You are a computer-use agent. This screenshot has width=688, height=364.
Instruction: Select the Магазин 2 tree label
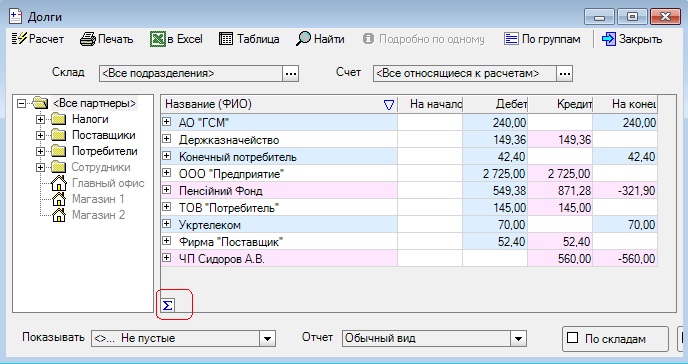point(98,215)
